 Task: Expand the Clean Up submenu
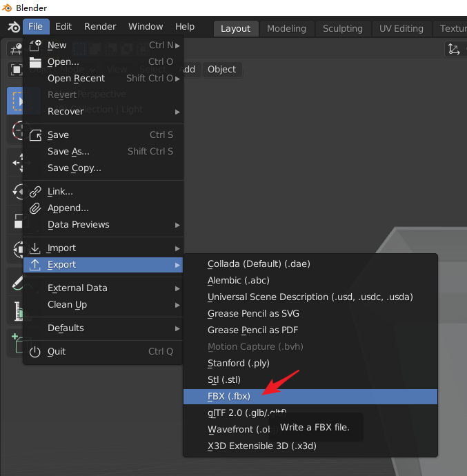(103, 304)
